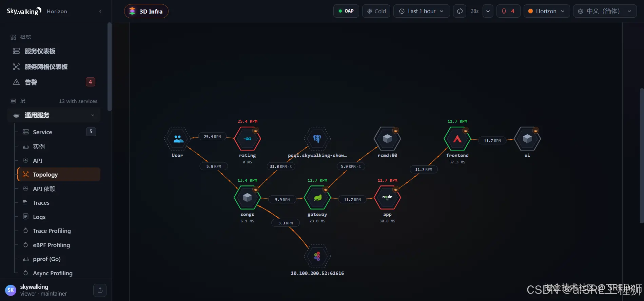
Task: Open API 依赖 dependencies item
Action: click(59, 188)
